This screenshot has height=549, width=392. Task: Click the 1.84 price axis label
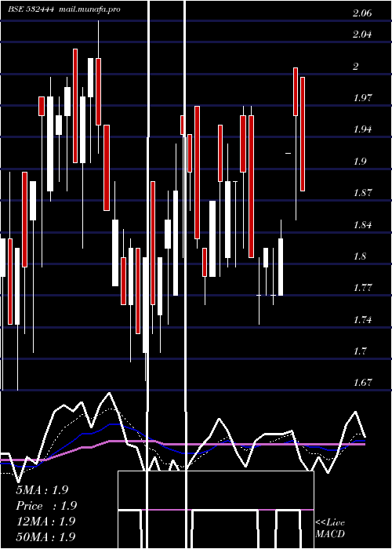pyautogui.click(x=362, y=225)
